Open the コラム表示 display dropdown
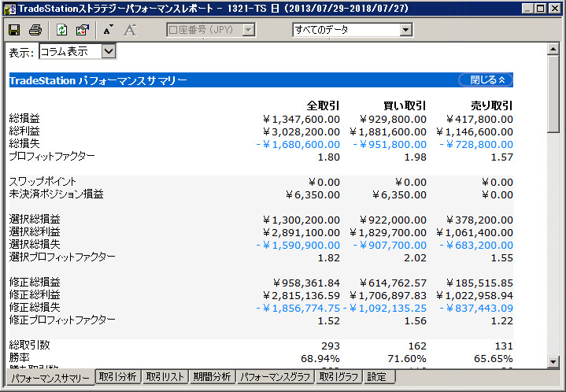 pyautogui.click(x=109, y=51)
